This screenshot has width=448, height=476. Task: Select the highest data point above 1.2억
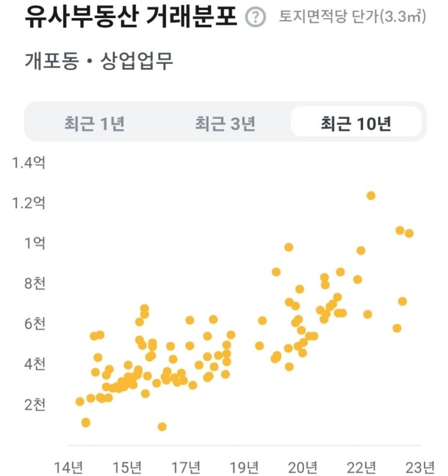click(371, 195)
